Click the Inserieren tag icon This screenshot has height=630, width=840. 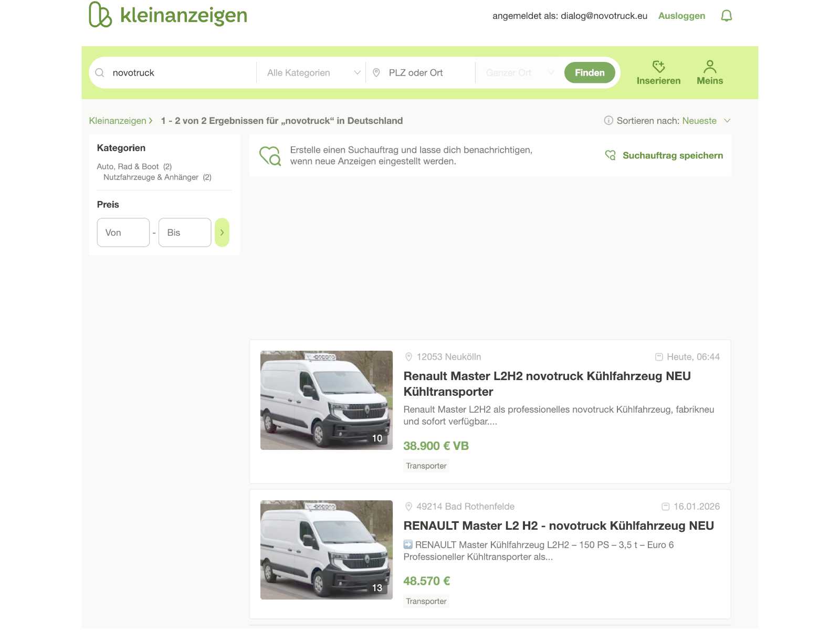point(658,67)
